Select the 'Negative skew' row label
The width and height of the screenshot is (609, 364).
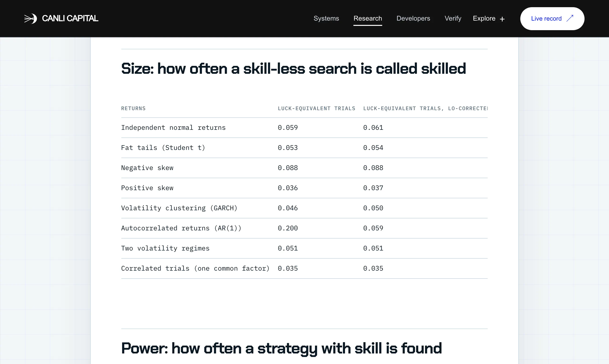click(147, 168)
